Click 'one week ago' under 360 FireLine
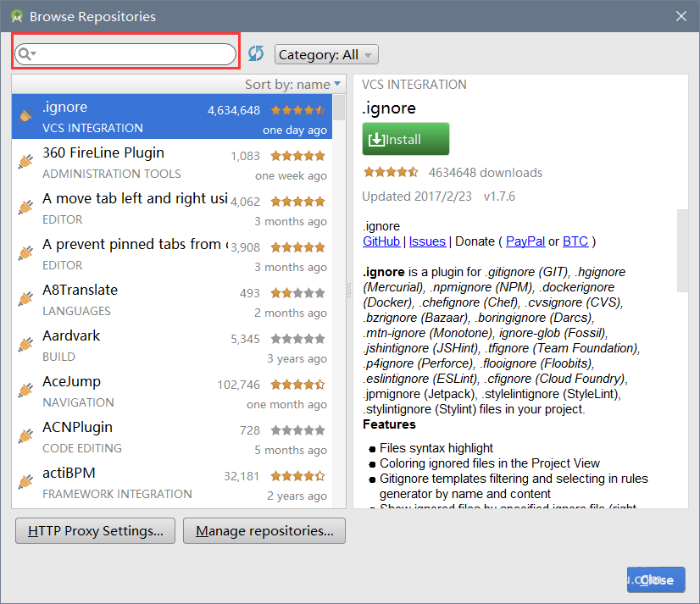This screenshot has height=604, width=700. (x=291, y=176)
